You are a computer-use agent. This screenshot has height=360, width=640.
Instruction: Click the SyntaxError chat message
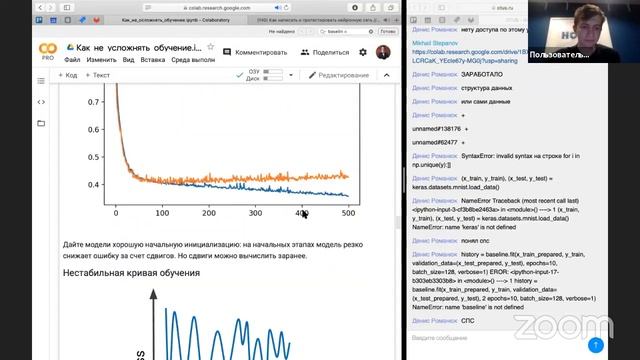[x=496, y=160]
